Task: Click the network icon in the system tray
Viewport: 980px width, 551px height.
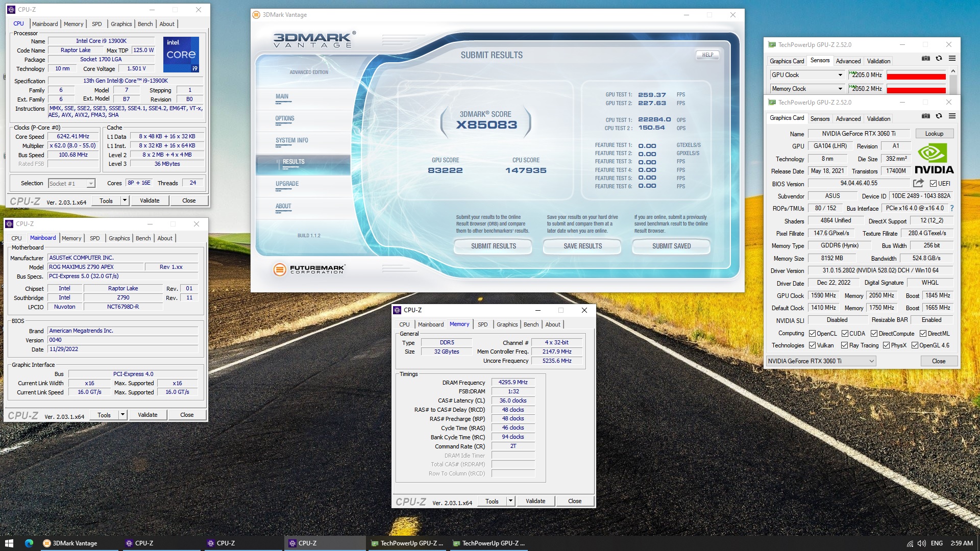Action: click(910, 543)
